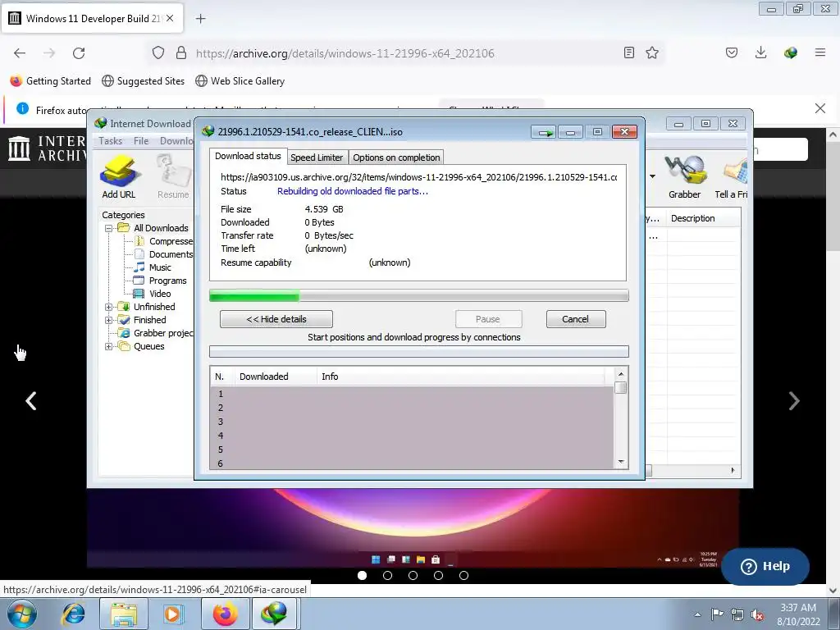840x630 pixels.
Task: Click the Resume icon in IDM toolbar
Action: point(173,177)
